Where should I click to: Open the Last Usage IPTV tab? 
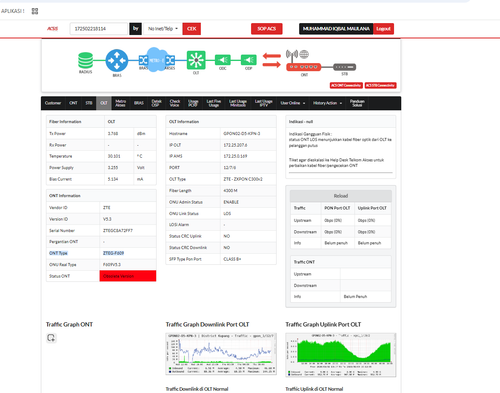[x=263, y=103]
